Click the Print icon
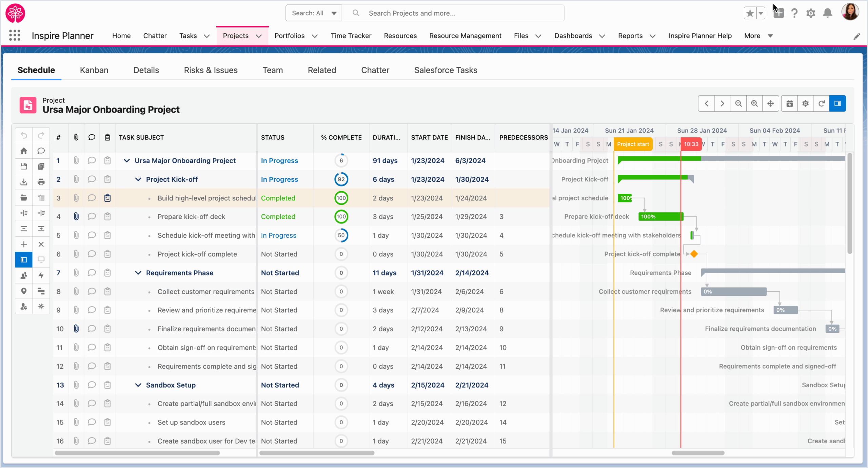This screenshot has height=468, width=868. click(41, 182)
